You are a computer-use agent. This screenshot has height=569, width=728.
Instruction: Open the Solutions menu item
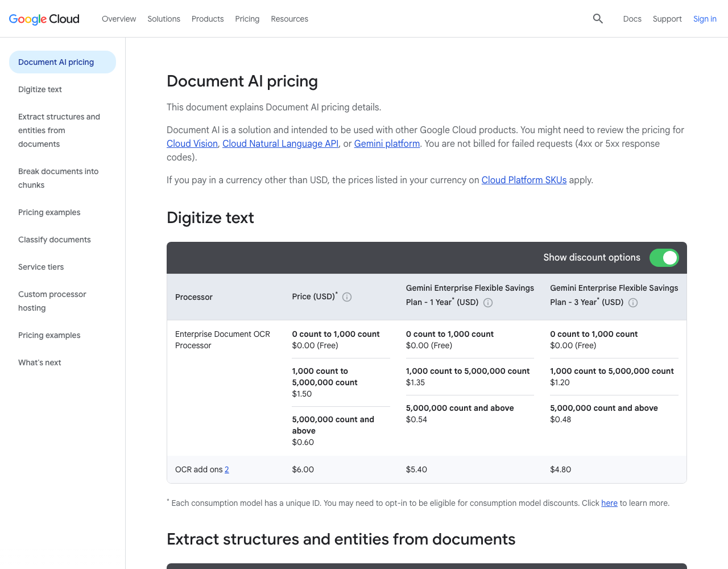coord(164,19)
